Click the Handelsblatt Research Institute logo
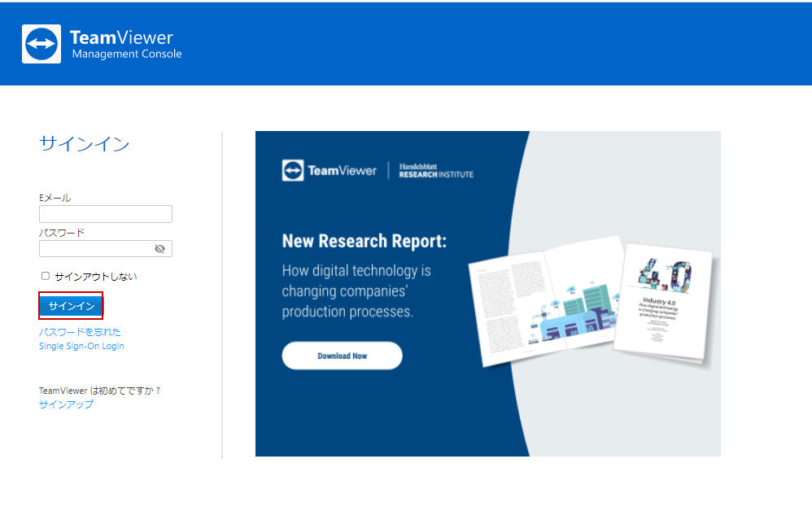 pyautogui.click(x=436, y=170)
